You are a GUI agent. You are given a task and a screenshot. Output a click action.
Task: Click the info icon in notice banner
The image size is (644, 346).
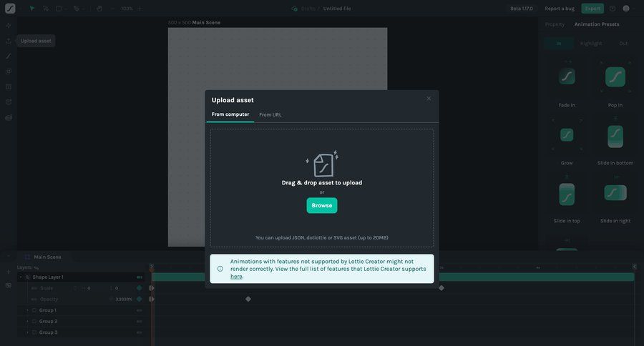coord(220,269)
